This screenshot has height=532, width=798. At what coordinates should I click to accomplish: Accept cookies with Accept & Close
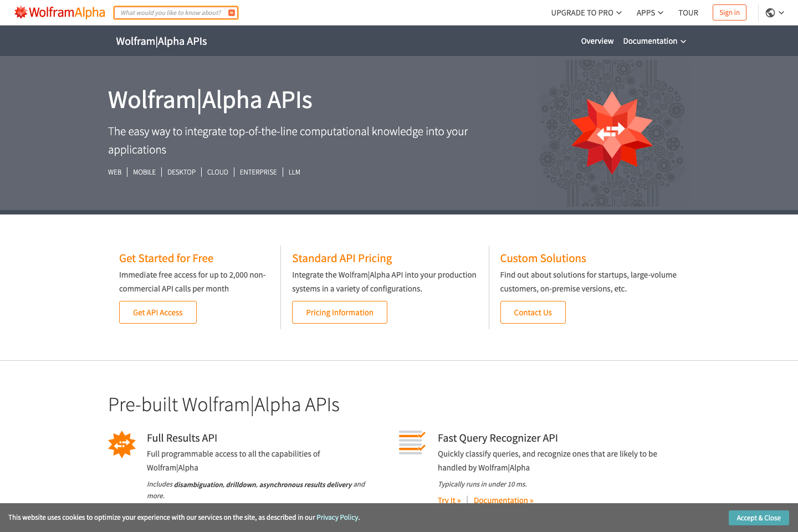click(x=759, y=518)
